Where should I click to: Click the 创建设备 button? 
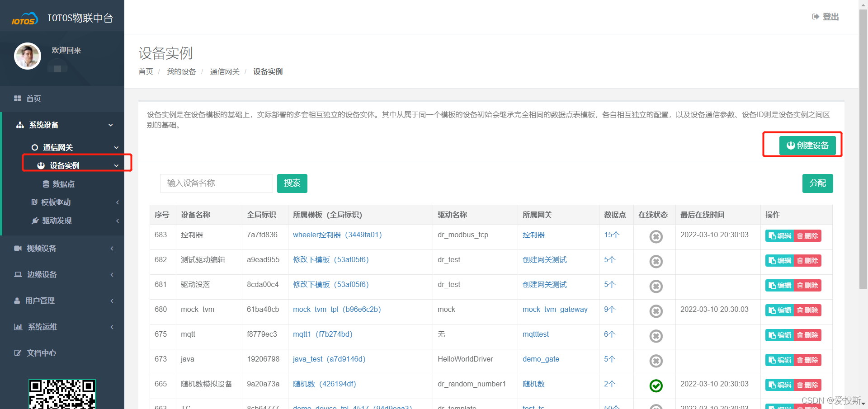(x=807, y=146)
